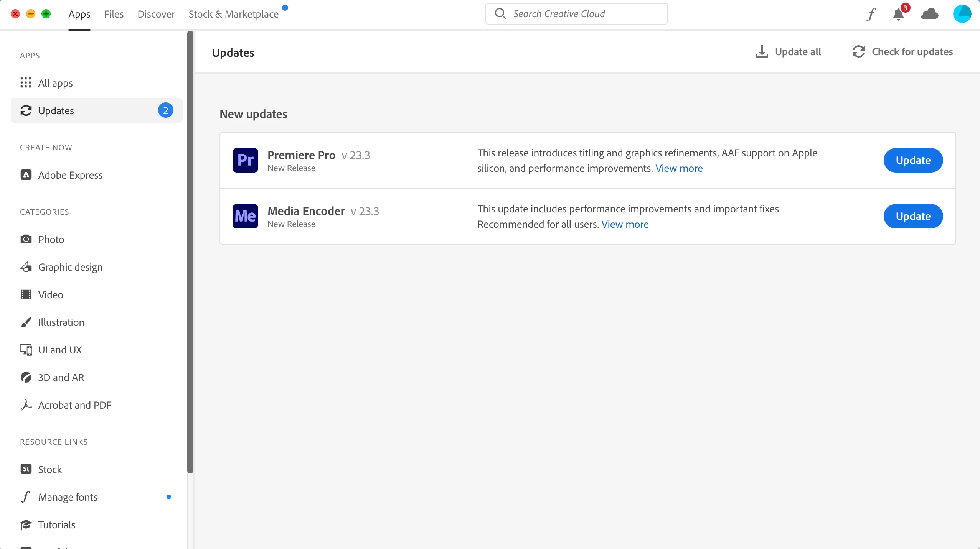Open the notifications bell
Viewport: 980px width, 549px height.
coord(899,14)
